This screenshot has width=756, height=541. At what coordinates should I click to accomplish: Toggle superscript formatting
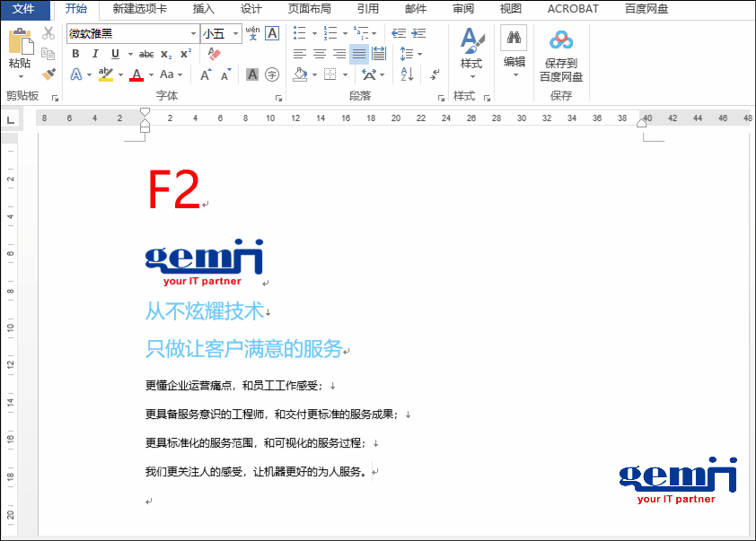(187, 54)
